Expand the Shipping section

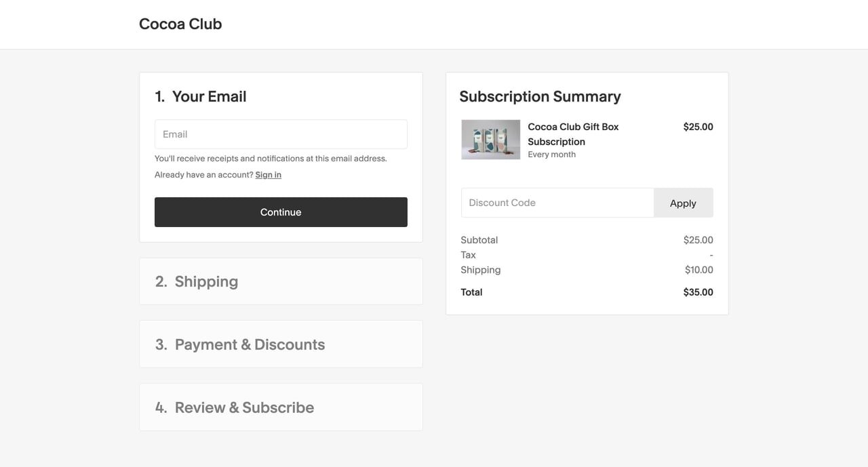(x=281, y=281)
